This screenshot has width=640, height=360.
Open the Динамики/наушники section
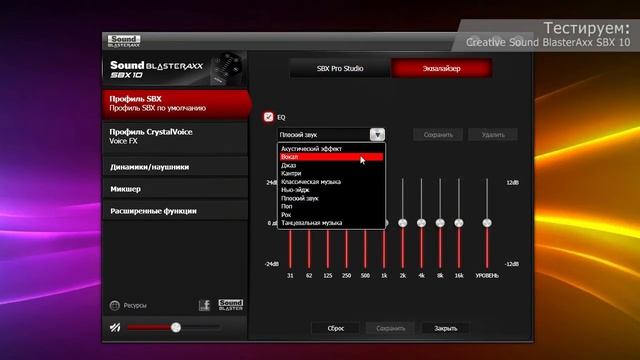coord(175,167)
